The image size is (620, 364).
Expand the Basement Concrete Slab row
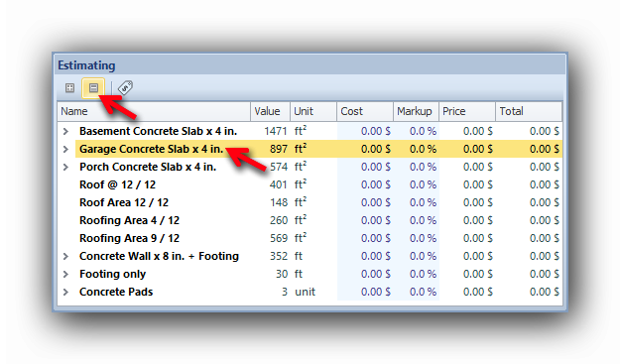click(x=65, y=131)
